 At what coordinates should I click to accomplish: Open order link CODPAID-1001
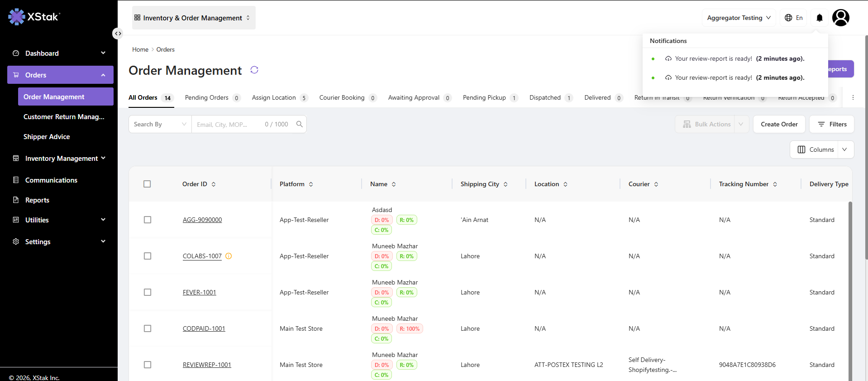click(x=204, y=328)
